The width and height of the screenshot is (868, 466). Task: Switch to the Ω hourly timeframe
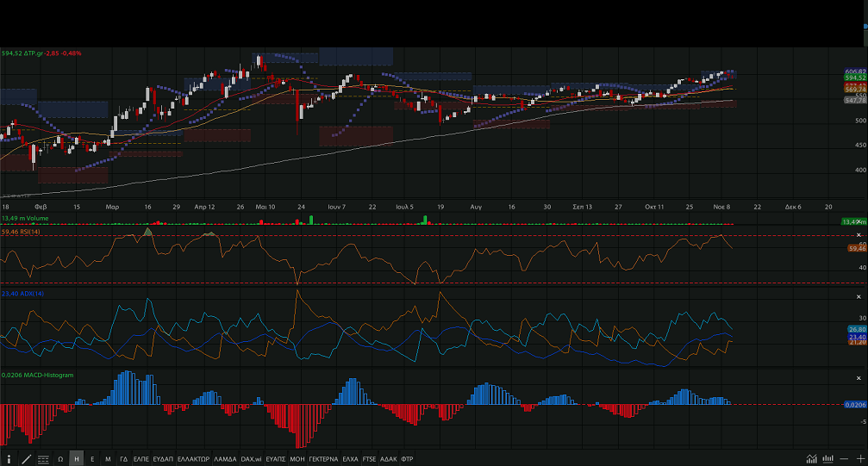point(60,459)
